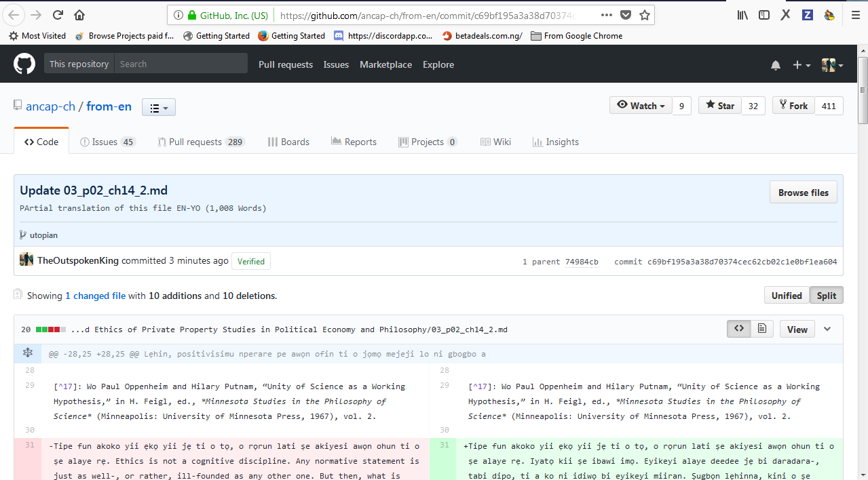The width and height of the screenshot is (868, 480).
Task: View the 32 stargazers count
Action: pyautogui.click(x=753, y=106)
